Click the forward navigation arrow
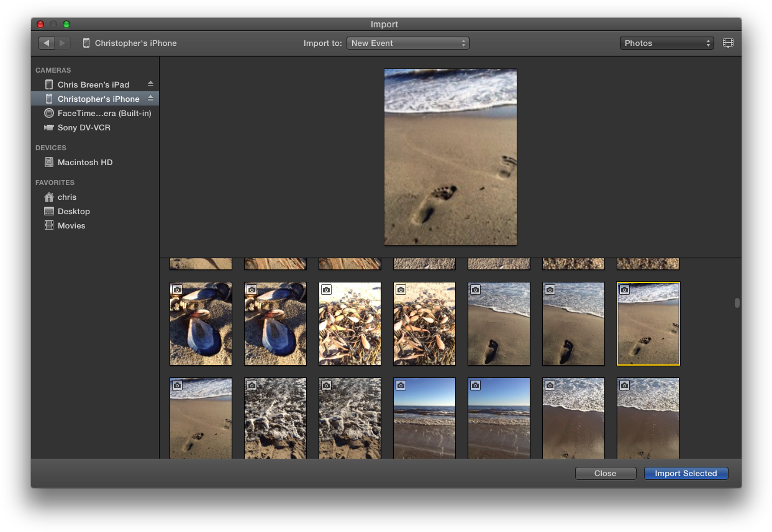 (x=62, y=43)
